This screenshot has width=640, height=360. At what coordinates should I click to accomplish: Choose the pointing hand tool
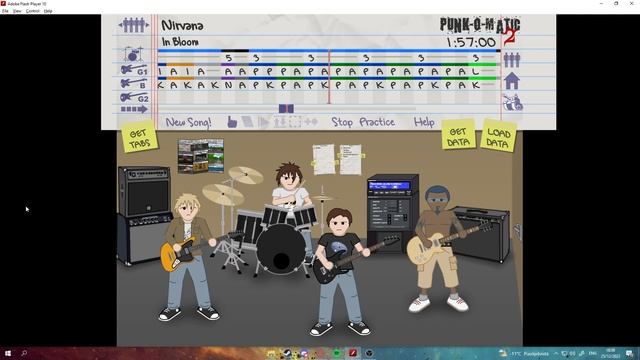pyautogui.click(x=232, y=122)
